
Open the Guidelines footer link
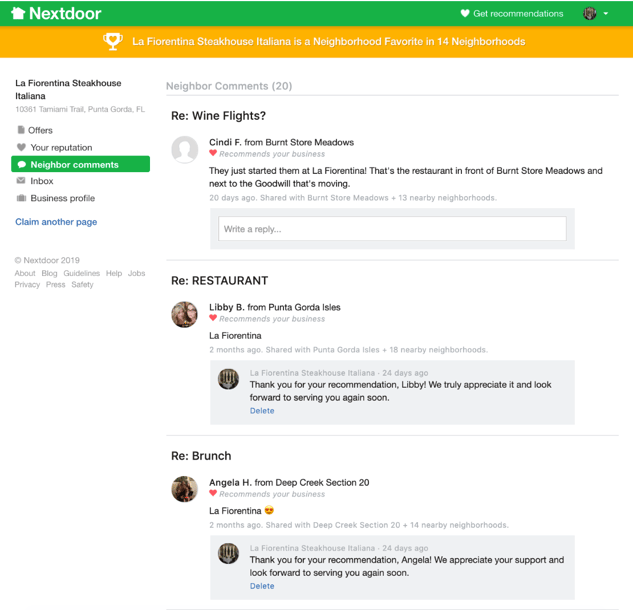(x=82, y=273)
